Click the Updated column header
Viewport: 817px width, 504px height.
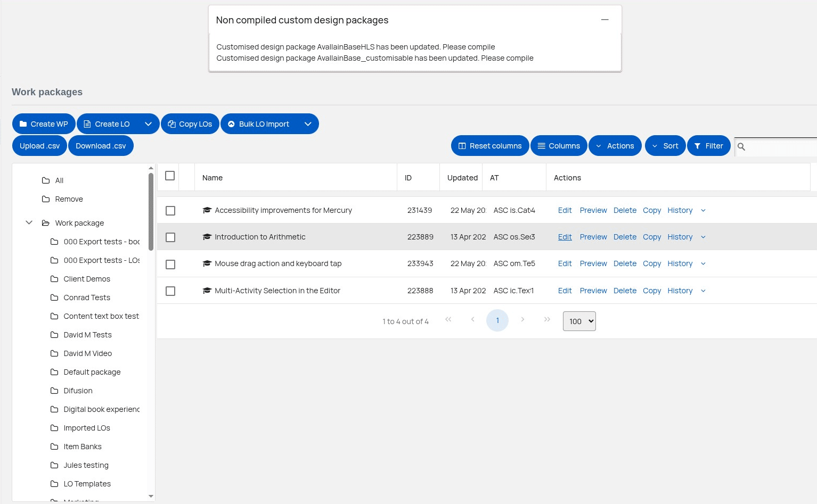coord(462,178)
